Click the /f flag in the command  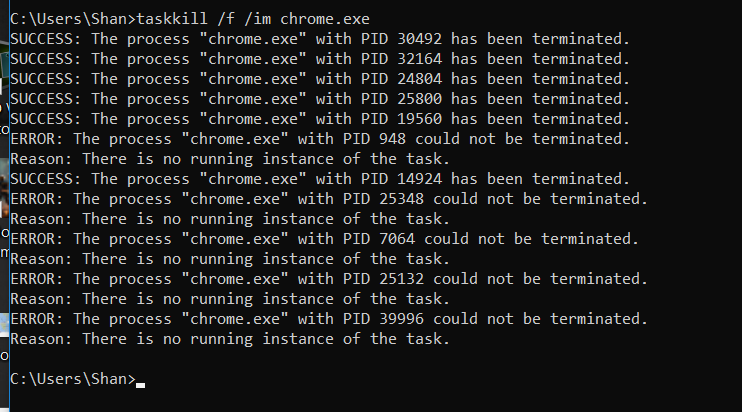click(x=226, y=19)
